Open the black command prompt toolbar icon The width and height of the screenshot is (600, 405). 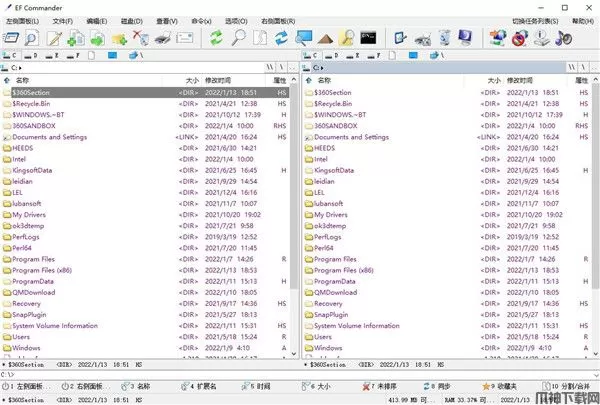click(367, 38)
